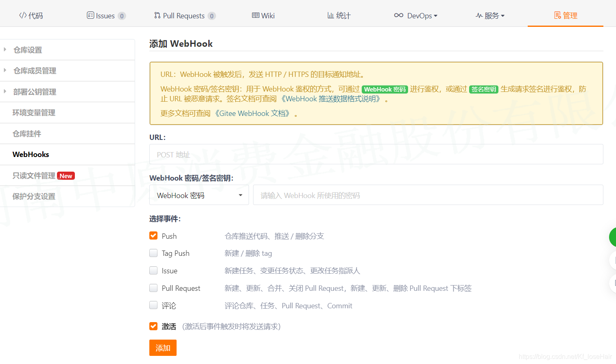The image size is (616, 364).
Task: Uncheck the 激活 activation checkbox
Action: [153, 326]
